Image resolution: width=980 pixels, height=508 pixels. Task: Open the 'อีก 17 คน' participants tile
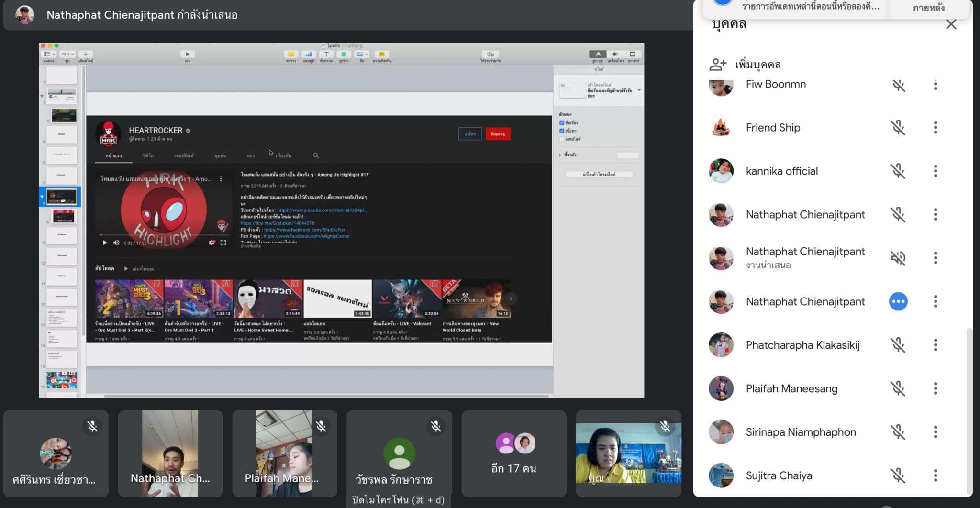pos(513,453)
